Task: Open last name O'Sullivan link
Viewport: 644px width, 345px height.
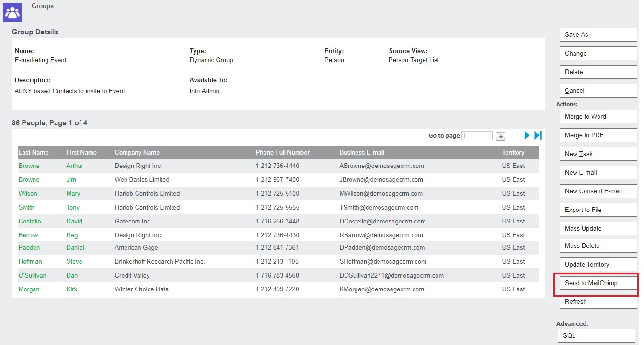Action: click(32, 275)
